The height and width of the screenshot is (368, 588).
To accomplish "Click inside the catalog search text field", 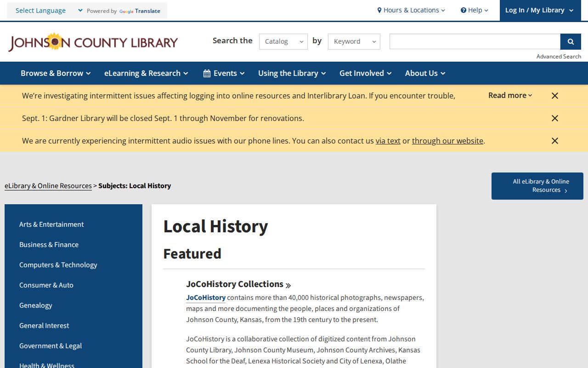I will 475,41.
